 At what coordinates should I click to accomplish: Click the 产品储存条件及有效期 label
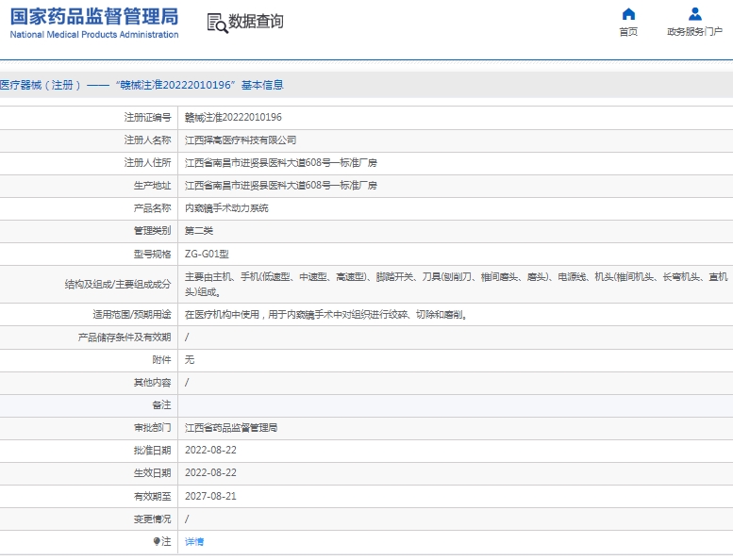click(125, 338)
